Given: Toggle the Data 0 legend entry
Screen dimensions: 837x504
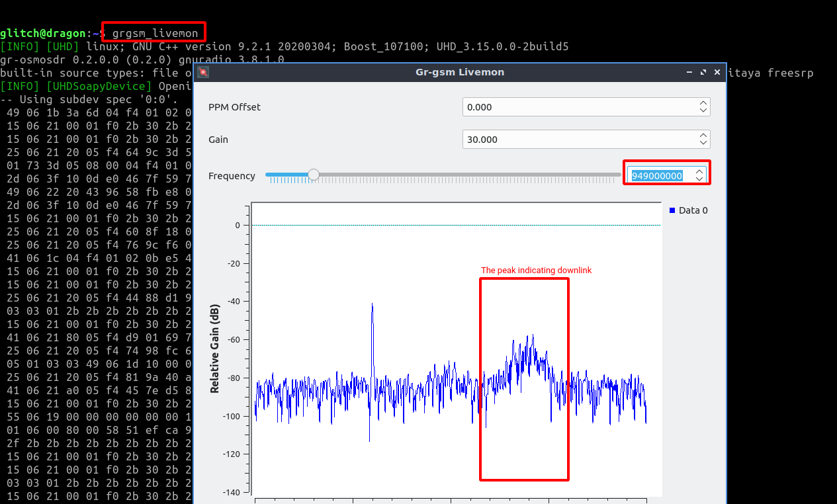Looking at the screenshot, I should pyautogui.click(x=689, y=210).
